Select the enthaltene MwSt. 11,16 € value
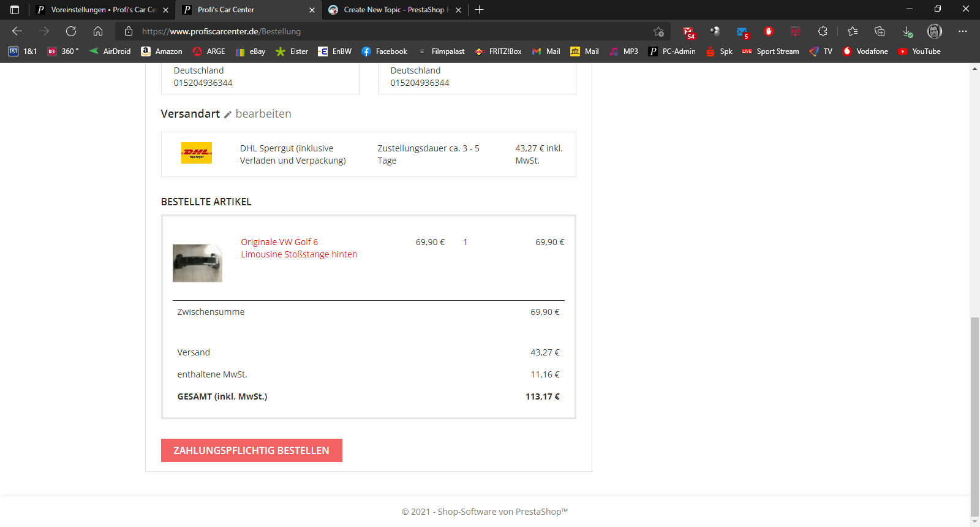 pos(545,374)
